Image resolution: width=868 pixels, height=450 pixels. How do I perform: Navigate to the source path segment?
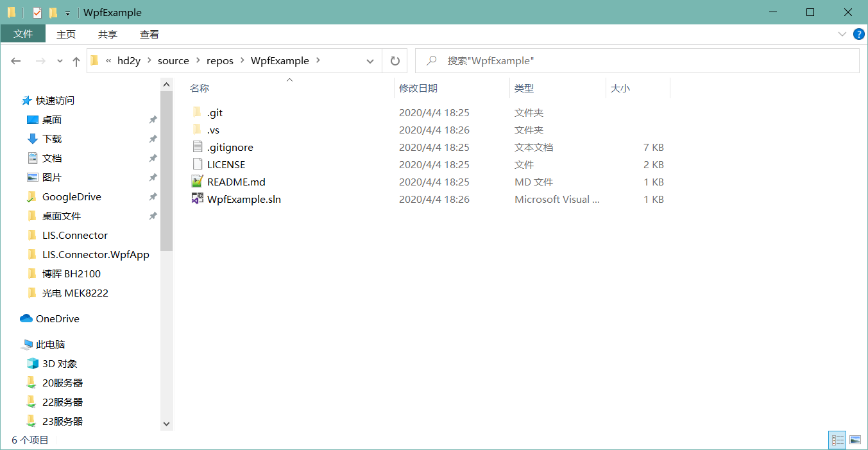point(173,61)
